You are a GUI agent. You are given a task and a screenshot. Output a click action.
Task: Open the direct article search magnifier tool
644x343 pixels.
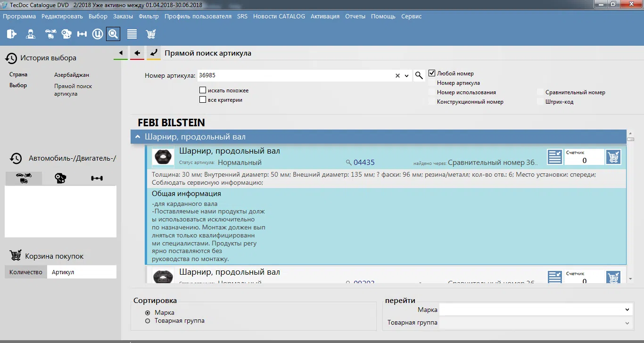pos(113,34)
